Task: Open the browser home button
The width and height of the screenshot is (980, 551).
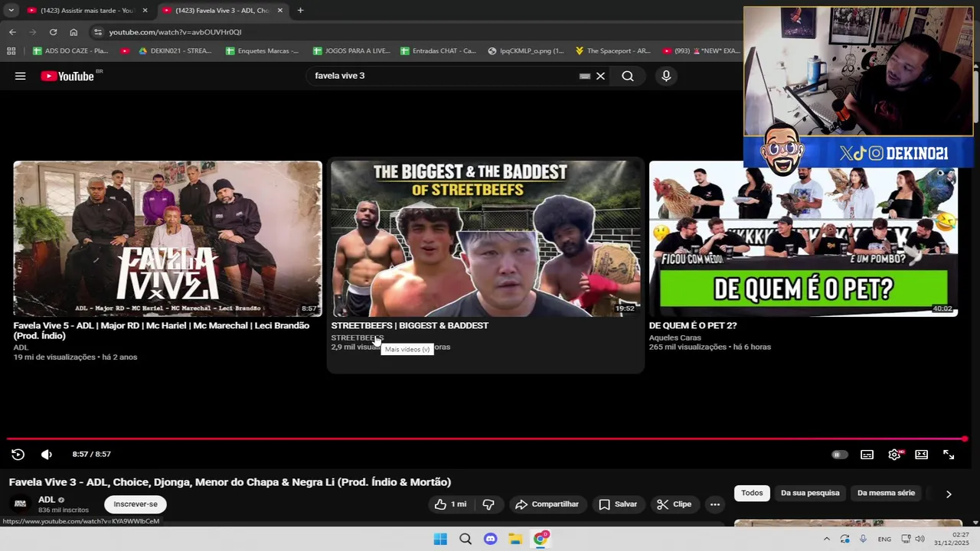Action: tap(73, 32)
